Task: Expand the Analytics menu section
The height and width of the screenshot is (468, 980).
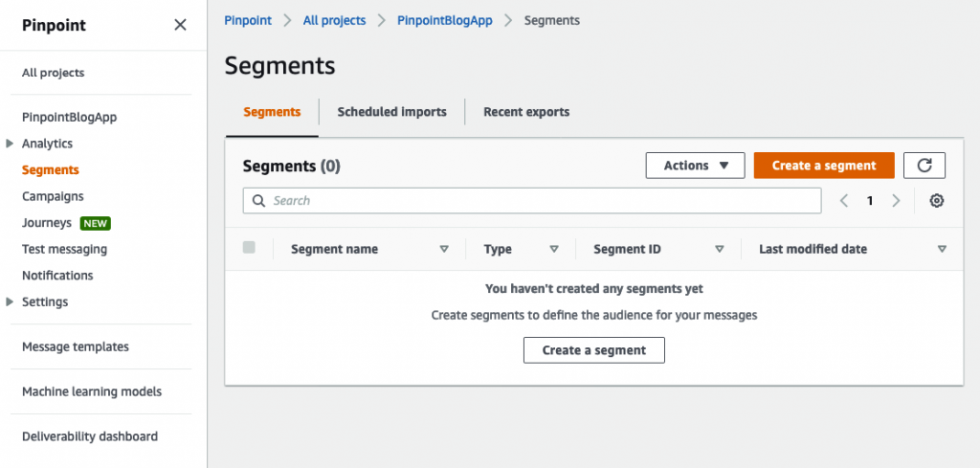Action: (x=10, y=144)
